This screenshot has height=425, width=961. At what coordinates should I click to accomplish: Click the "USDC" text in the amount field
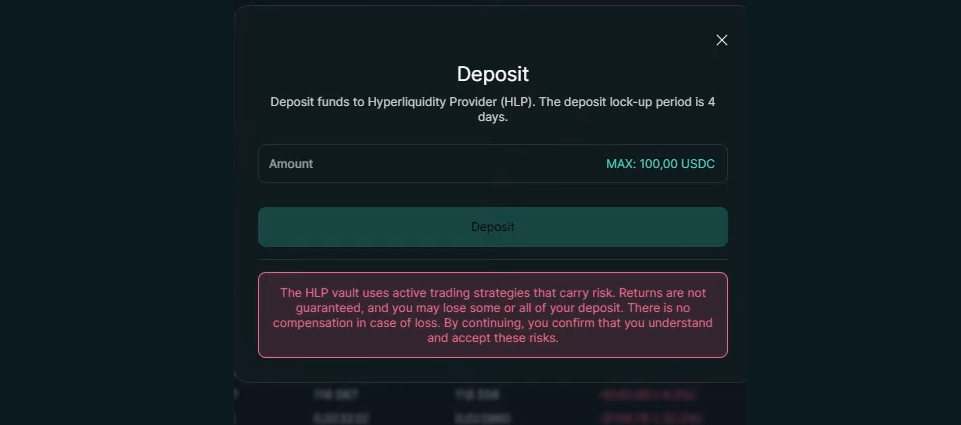tap(697, 164)
